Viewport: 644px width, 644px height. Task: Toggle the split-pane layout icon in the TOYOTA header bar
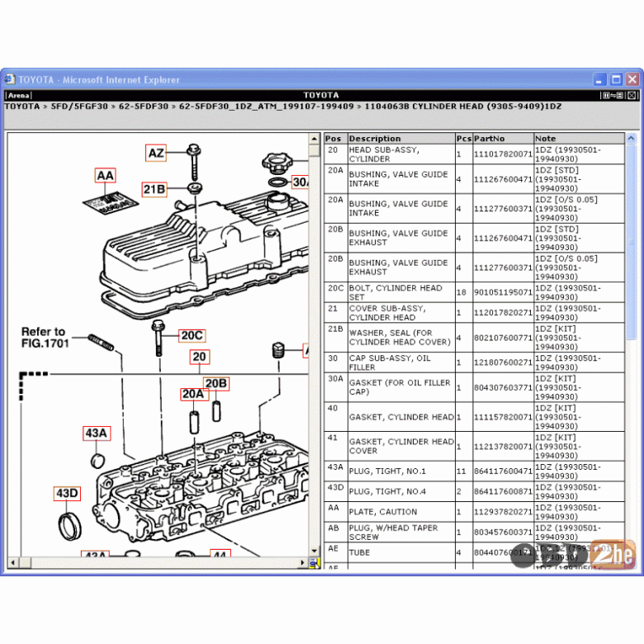click(x=613, y=95)
